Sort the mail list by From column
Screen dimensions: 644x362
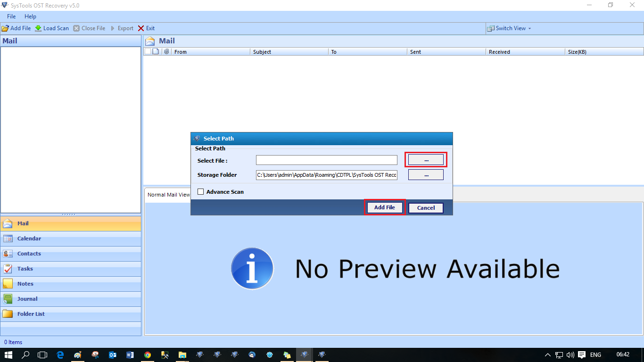210,52
